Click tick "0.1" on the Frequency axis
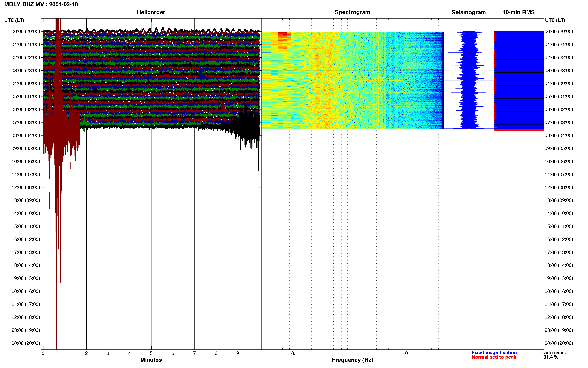Screen dimensions: 588x368 pyautogui.click(x=295, y=353)
